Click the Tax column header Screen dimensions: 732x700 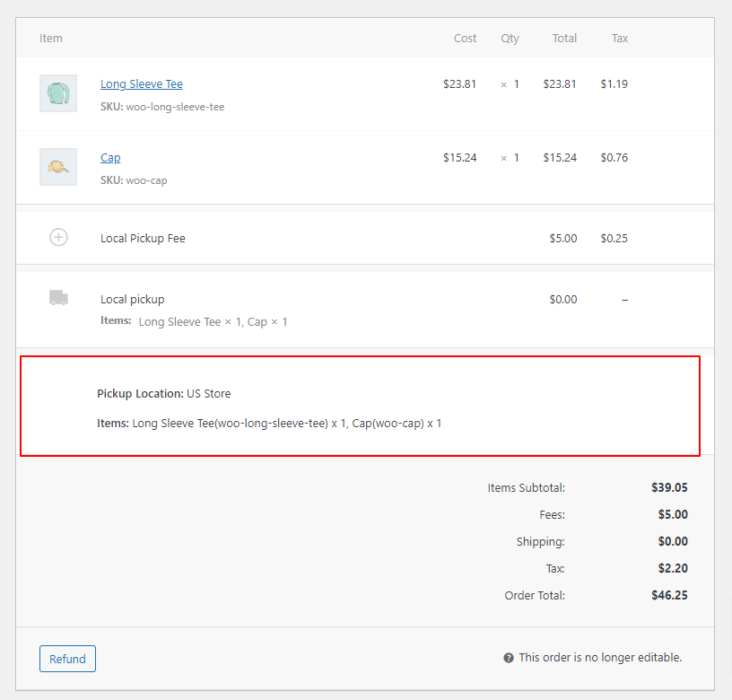(x=619, y=39)
